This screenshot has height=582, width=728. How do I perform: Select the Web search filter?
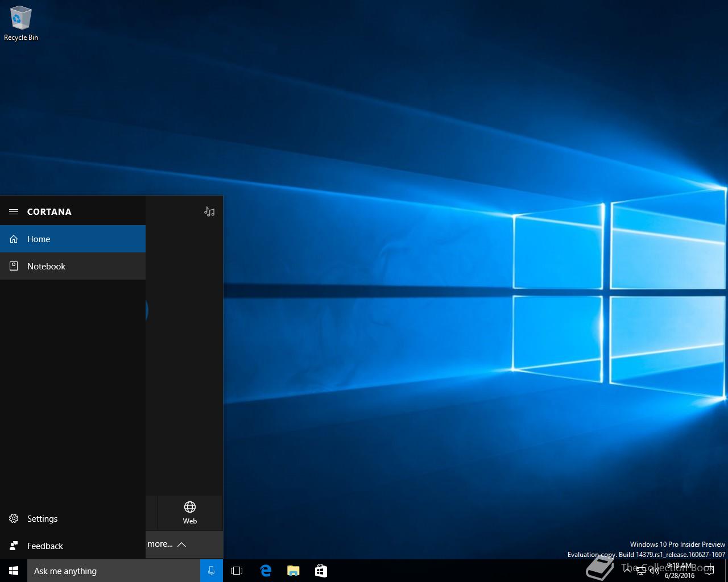coord(190,512)
